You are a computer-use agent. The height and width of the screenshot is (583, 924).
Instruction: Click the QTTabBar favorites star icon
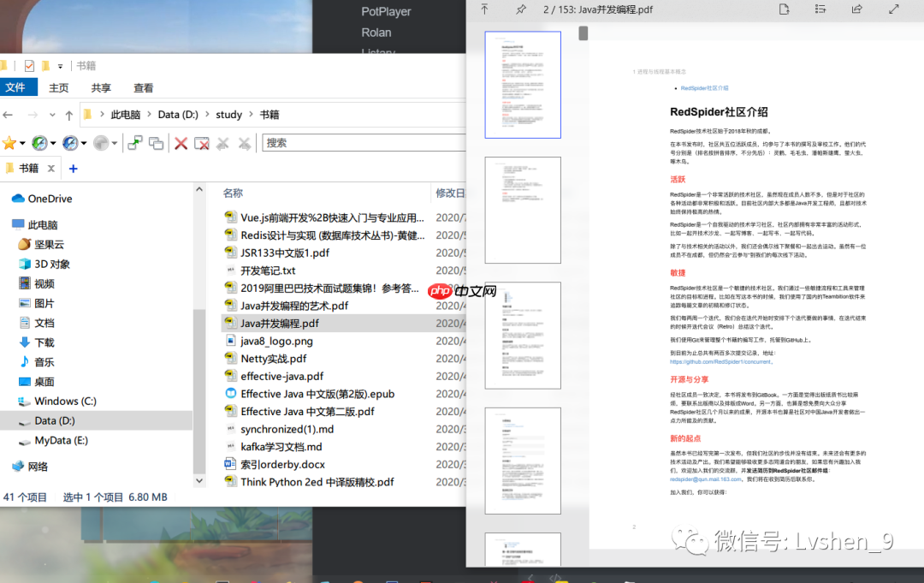10,142
